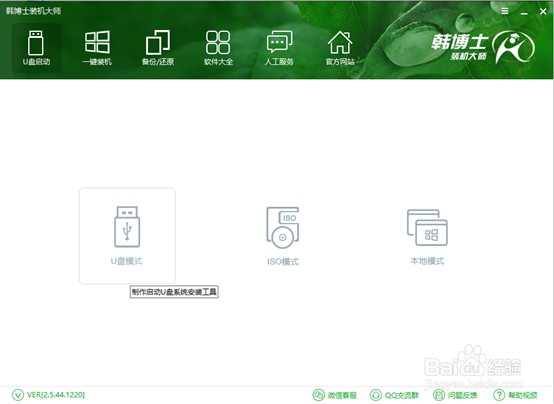Viewport: 554px width, 404px height.
Task: Open the hamburger menu in title bar
Action: (505, 11)
